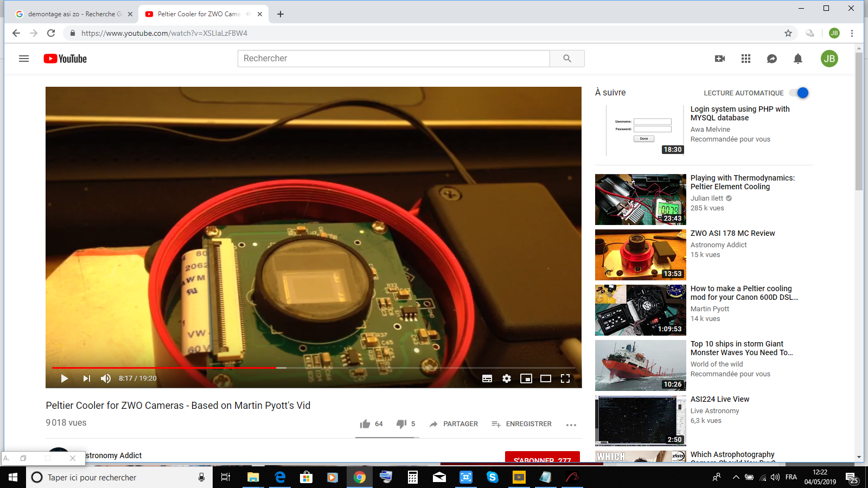Screen dimensions: 868x488
Task: Click ENREGISTRER save button
Action: (x=521, y=424)
